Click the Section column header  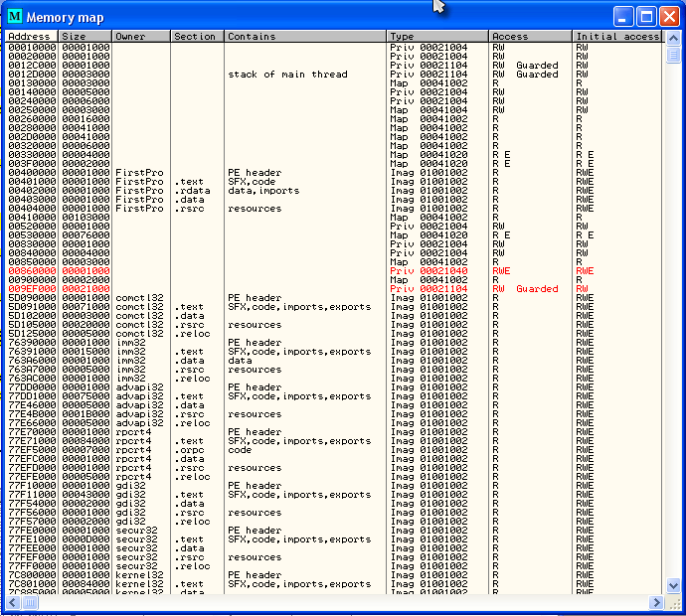point(197,37)
